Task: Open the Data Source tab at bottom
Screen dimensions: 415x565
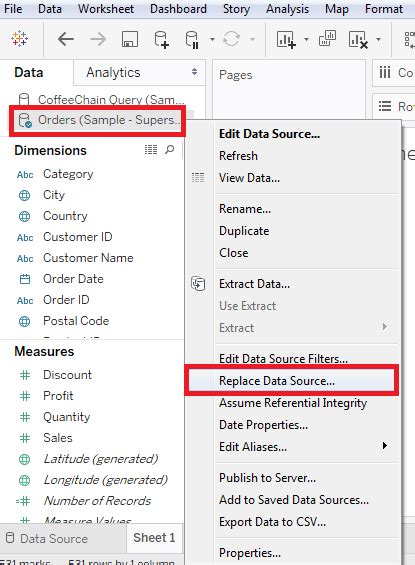Action: click(x=47, y=538)
